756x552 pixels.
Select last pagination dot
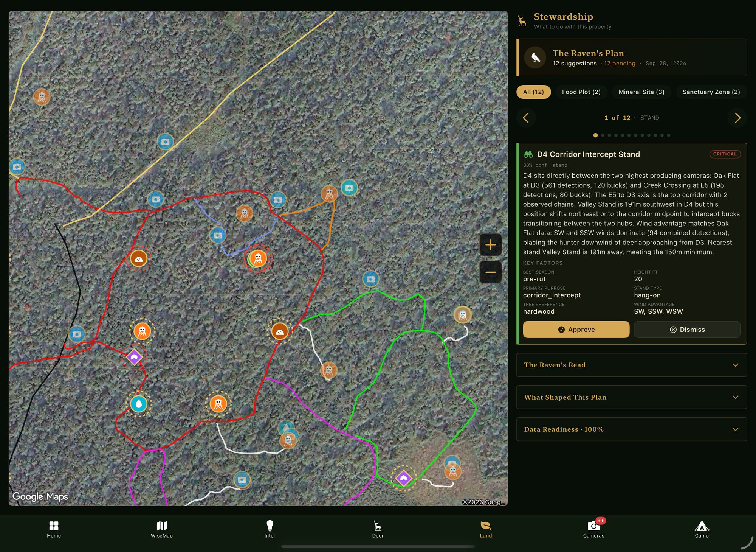pos(668,135)
